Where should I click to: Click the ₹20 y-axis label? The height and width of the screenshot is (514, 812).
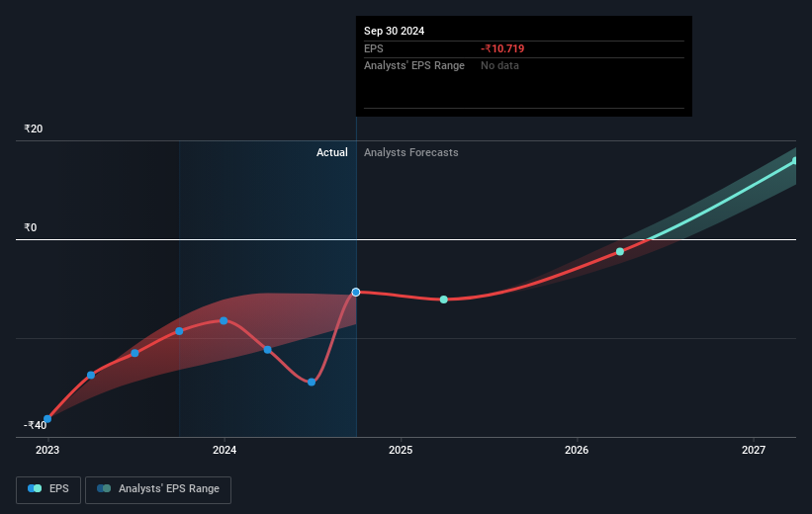pyautogui.click(x=34, y=128)
